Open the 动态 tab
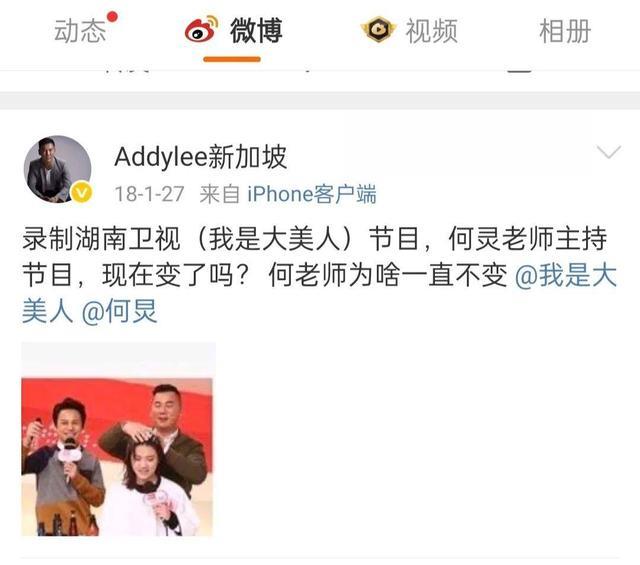The width and height of the screenshot is (640, 565). click(x=80, y=31)
